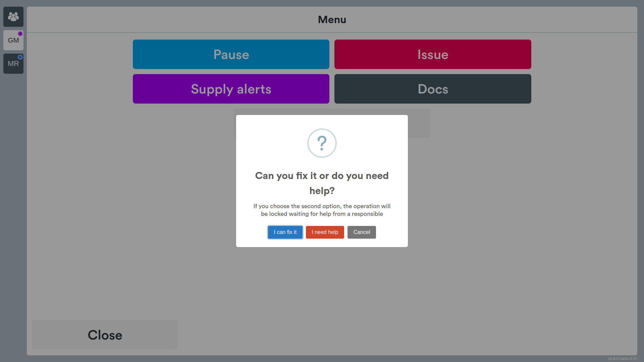Open the users group icon in sidebar

coord(13,17)
